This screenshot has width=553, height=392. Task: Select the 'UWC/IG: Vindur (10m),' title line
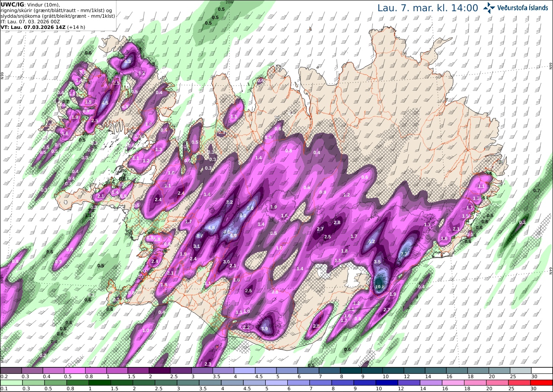[x=30, y=4]
